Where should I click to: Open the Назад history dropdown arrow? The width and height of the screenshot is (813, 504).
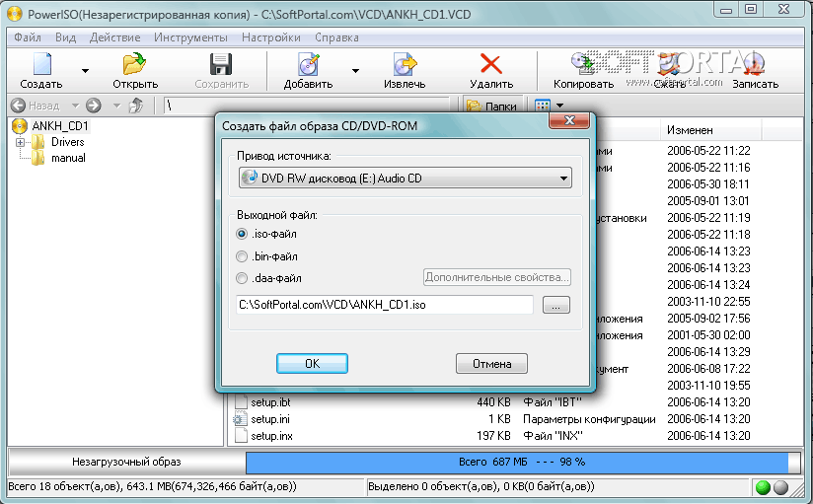(75, 106)
